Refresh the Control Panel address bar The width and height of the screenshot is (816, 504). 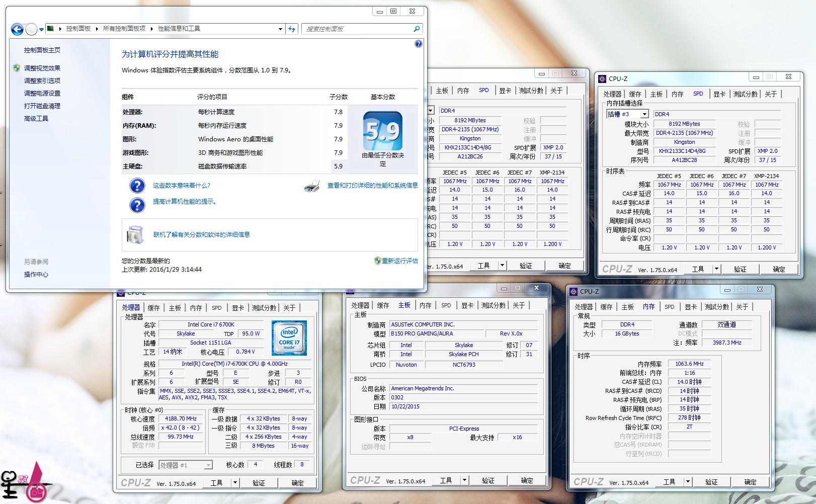[x=292, y=29]
